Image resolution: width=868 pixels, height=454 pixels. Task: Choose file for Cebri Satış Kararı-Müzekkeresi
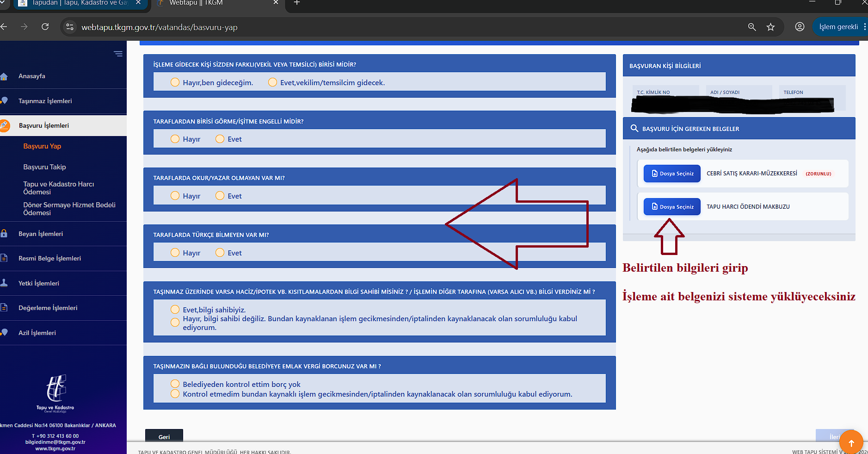coord(672,174)
